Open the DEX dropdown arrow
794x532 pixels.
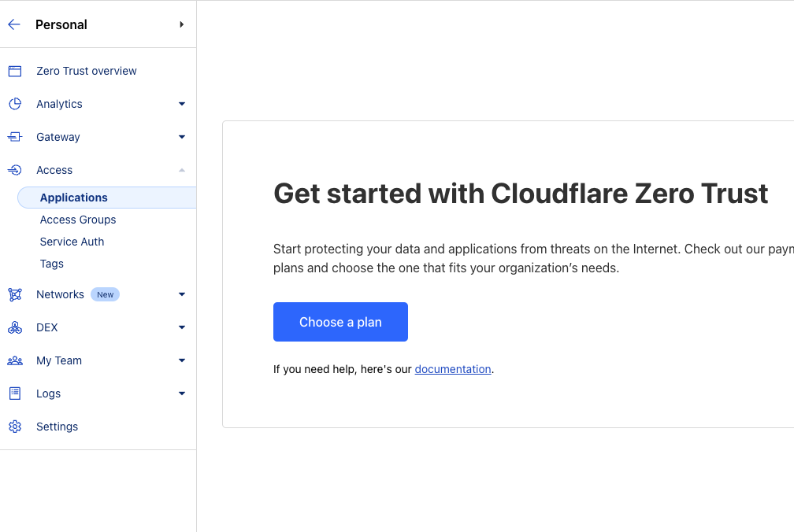tap(182, 327)
